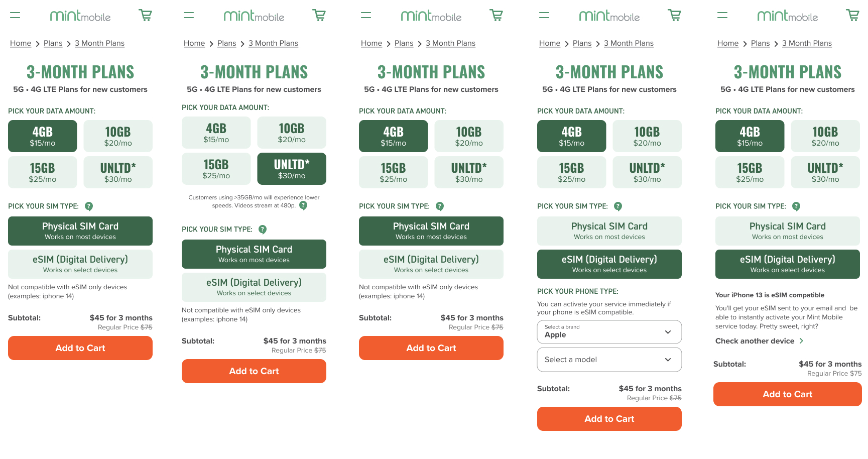868x459 pixels.
Task: Open 3 Month Plans breadcrumb in the rightmost panel
Action: [x=806, y=43]
